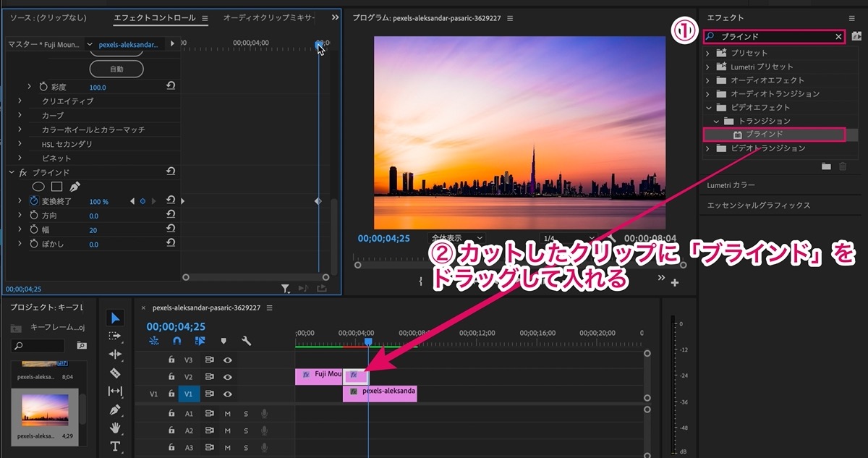Screen dimensions: 868x458
Task: Select the Razor tool
Action: [115, 373]
